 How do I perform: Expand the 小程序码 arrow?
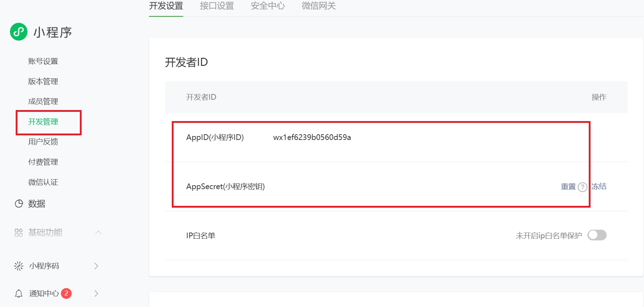pyautogui.click(x=96, y=266)
